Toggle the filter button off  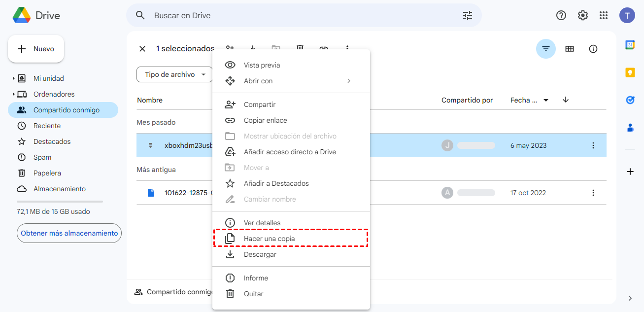546,49
